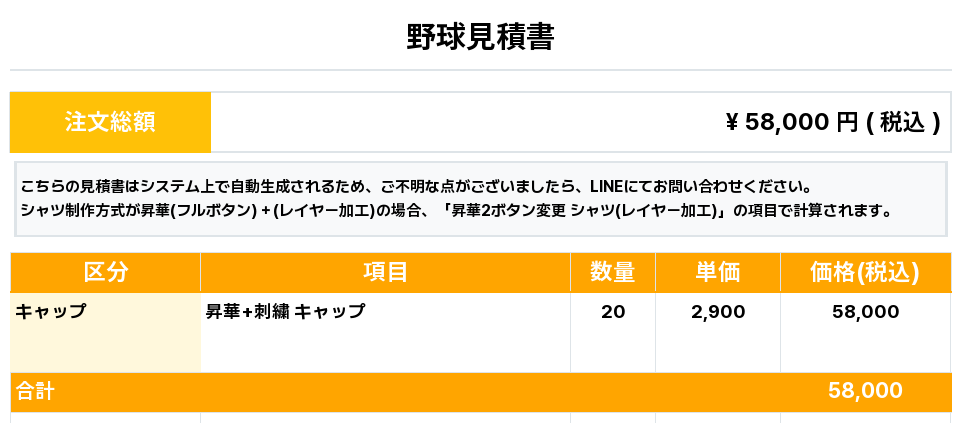Select the 数量 column header
Screen dimensions: 961x423
coord(612,272)
